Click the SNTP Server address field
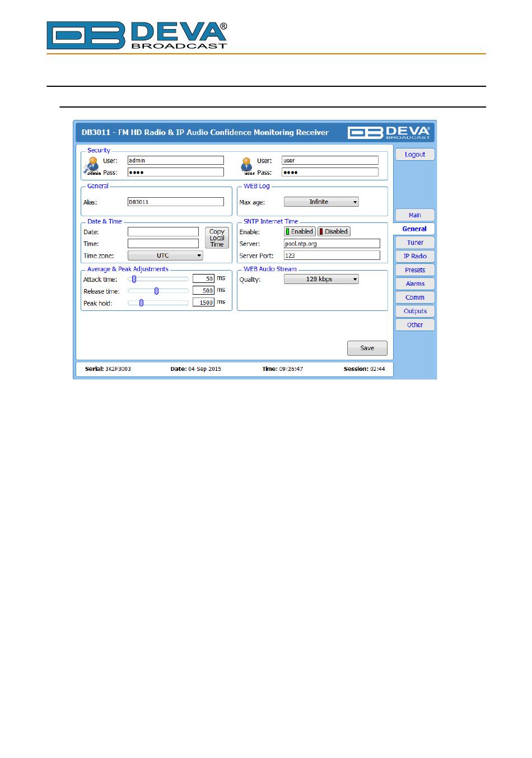 pyautogui.click(x=332, y=244)
